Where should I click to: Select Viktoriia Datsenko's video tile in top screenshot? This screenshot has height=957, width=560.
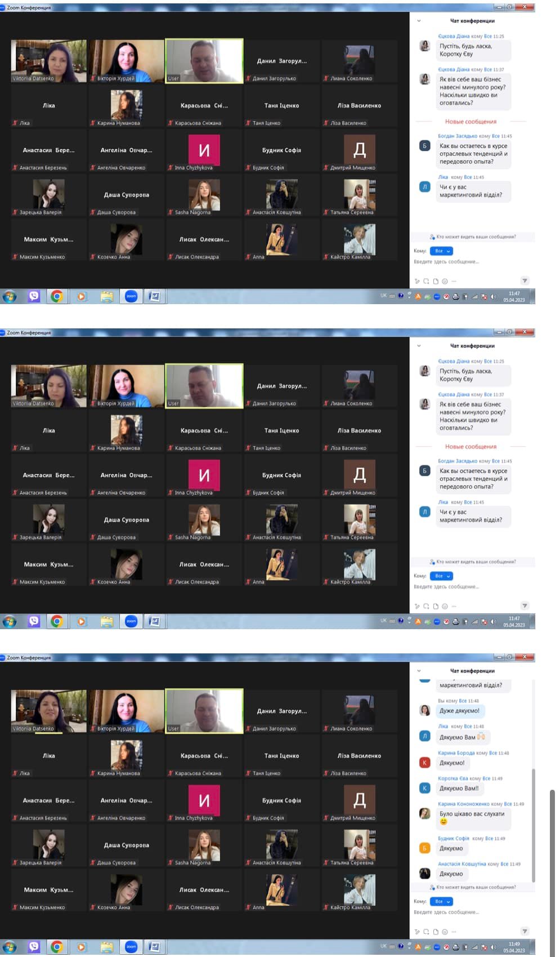pyautogui.click(x=49, y=61)
